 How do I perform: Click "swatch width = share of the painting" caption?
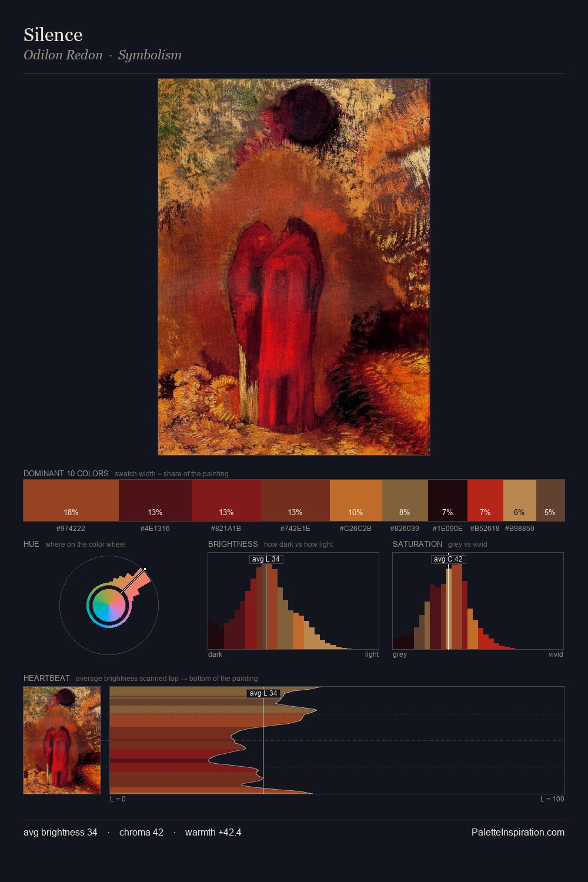pos(172,474)
